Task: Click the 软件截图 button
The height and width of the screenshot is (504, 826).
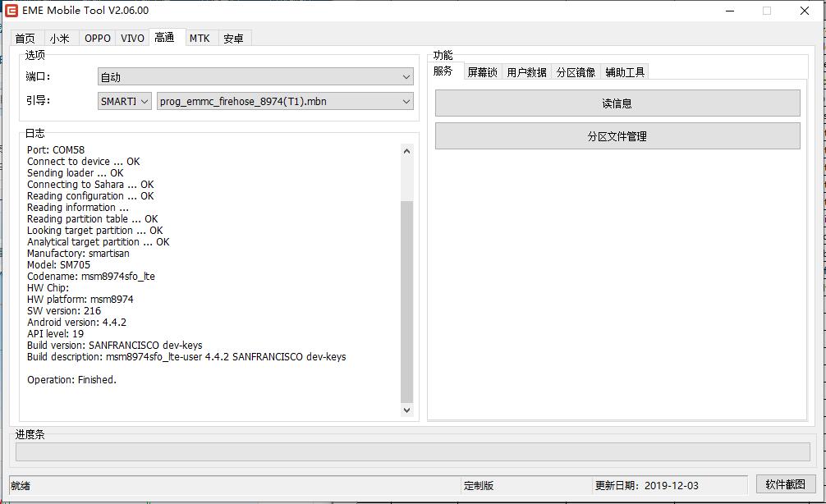Action: tap(786, 484)
